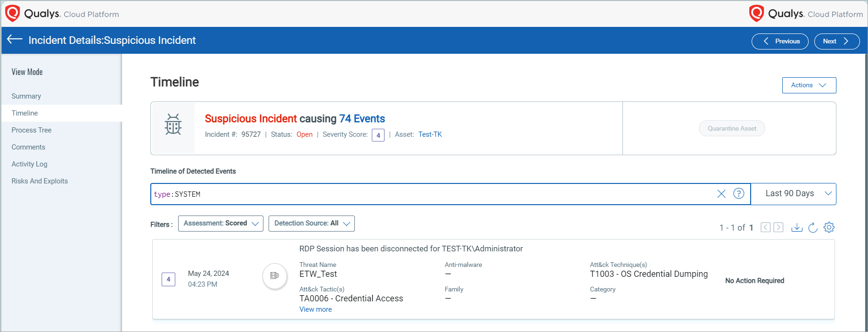Expand the Detection Source: All filter
Image resolution: width=868 pixels, height=332 pixels.
tap(311, 224)
